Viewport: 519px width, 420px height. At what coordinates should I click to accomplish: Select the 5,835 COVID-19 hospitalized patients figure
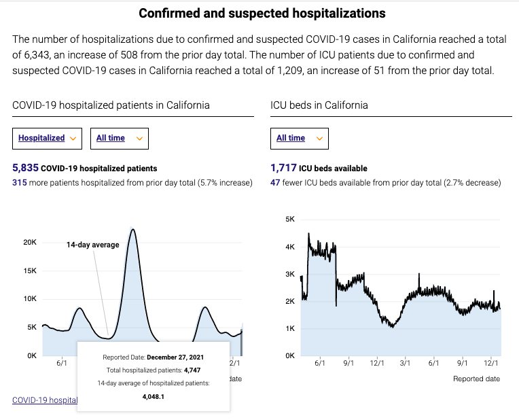(26, 168)
